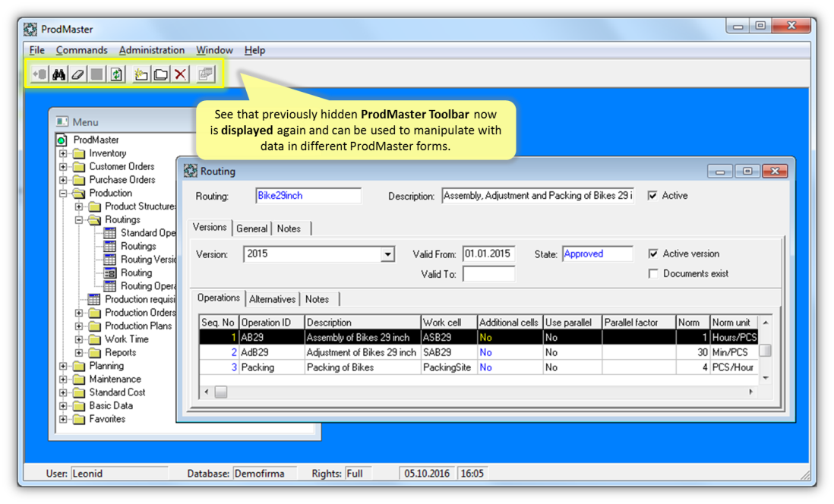834x504 pixels.
Task: Uncheck the Active checkbox for the routing
Action: point(652,196)
